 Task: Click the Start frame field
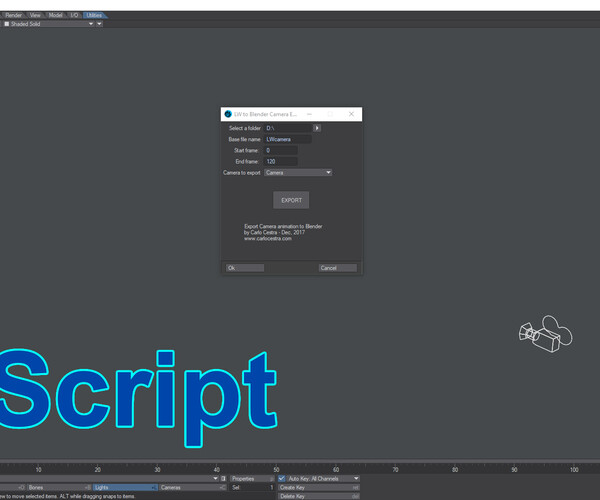pyautogui.click(x=281, y=150)
